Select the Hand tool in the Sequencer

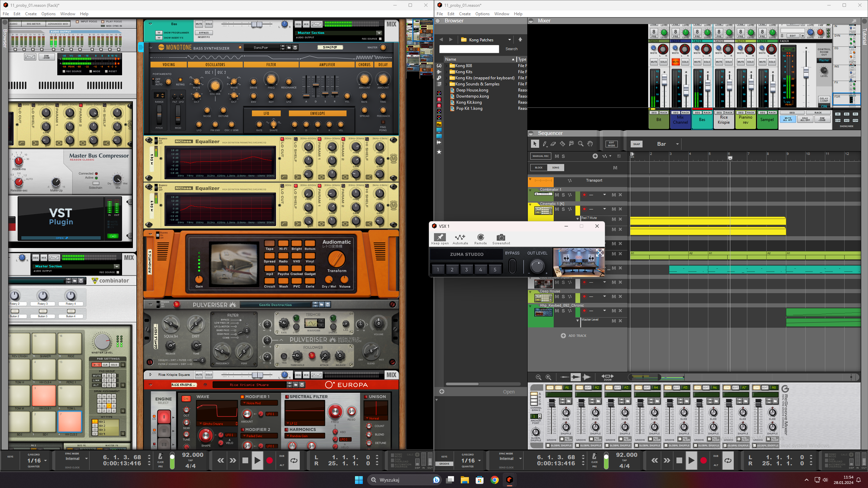590,144
